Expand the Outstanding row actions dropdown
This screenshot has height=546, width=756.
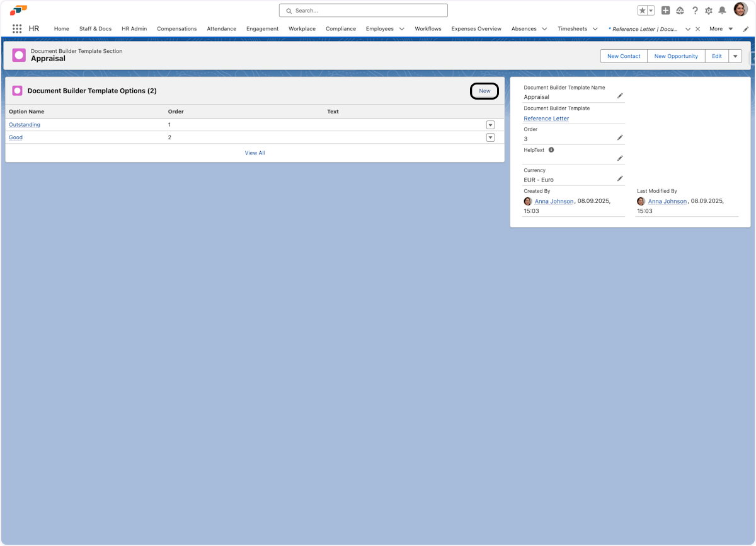tap(490, 125)
